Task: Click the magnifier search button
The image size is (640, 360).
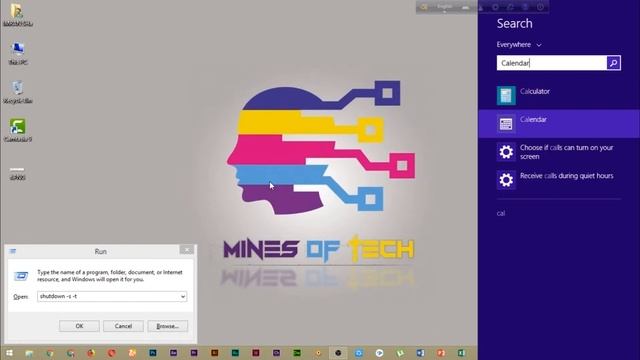Action: click(x=613, y=63)
